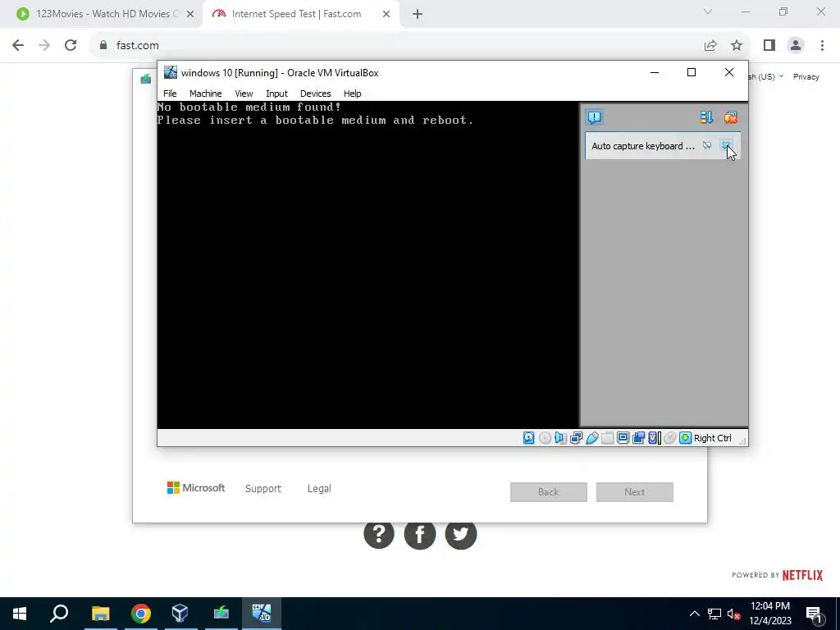Click the Twitter share icon on fast.com
The width and height of the screenshot is (840, 630).
tap(461, 533)
